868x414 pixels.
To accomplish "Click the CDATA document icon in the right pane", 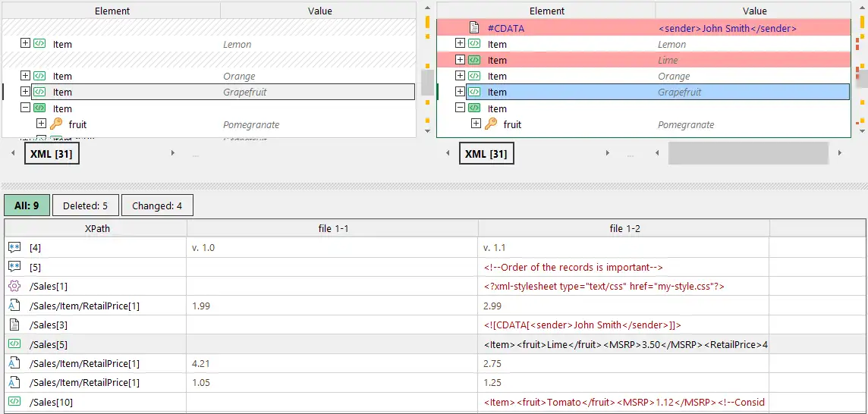I will 474,27.
